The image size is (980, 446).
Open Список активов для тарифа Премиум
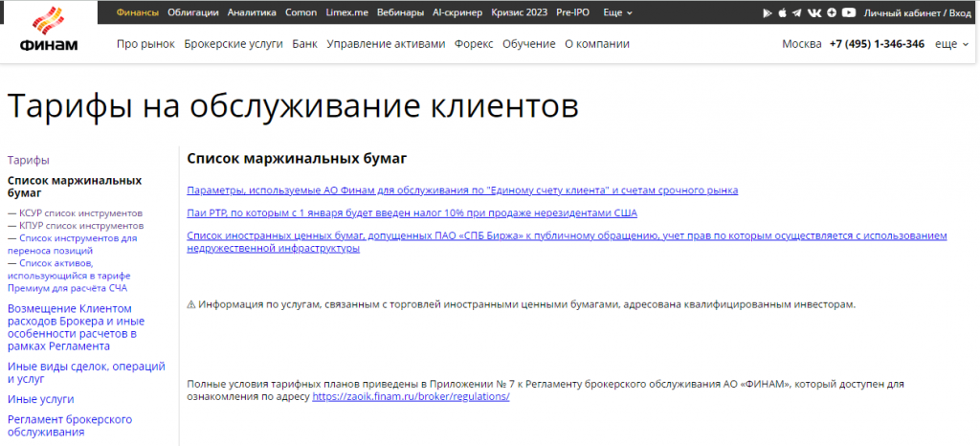pos(69,276)
